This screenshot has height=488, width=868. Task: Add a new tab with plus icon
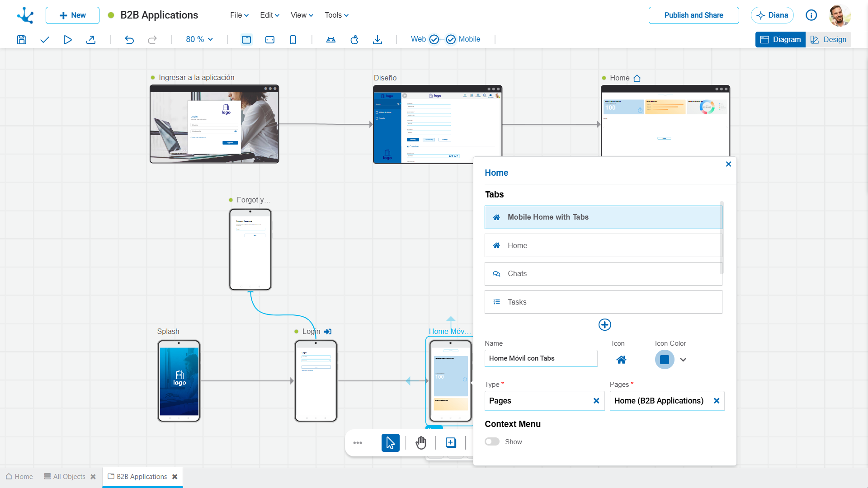[604, 324]
